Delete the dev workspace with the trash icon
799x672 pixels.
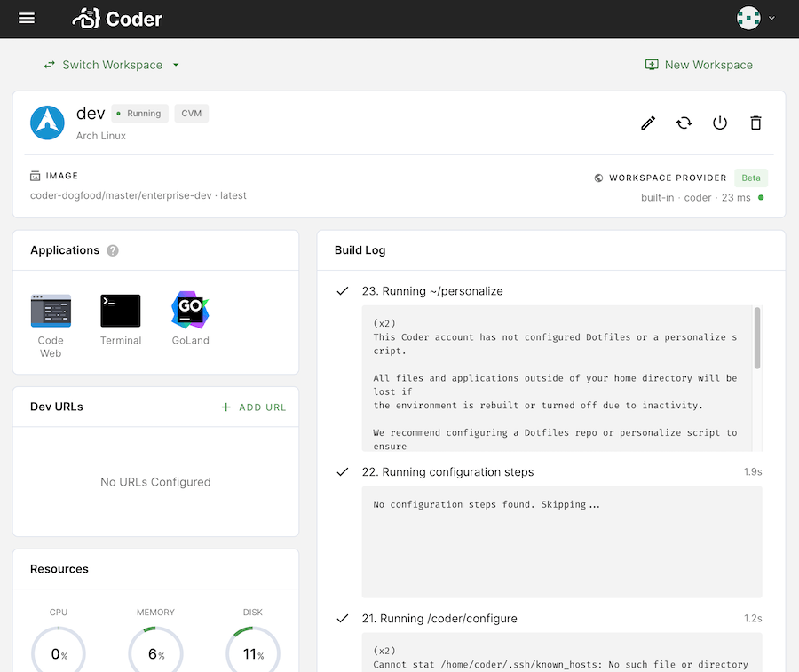click(755, 123)
